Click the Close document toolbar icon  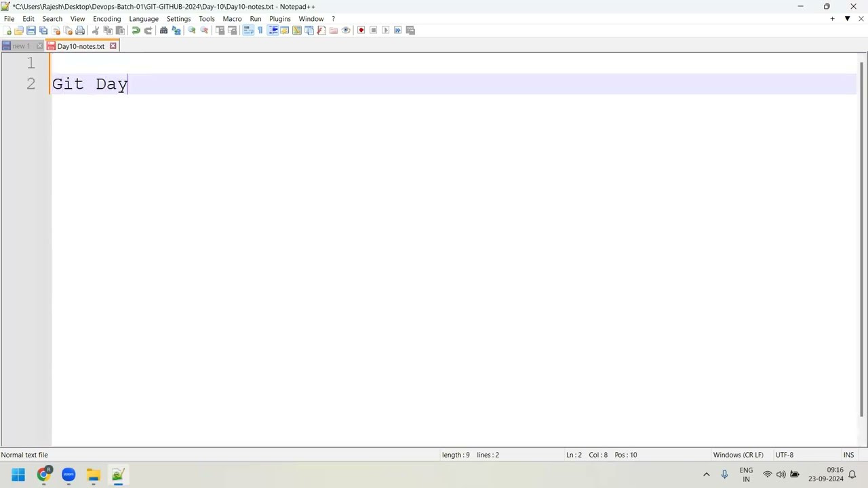point(56,30)
